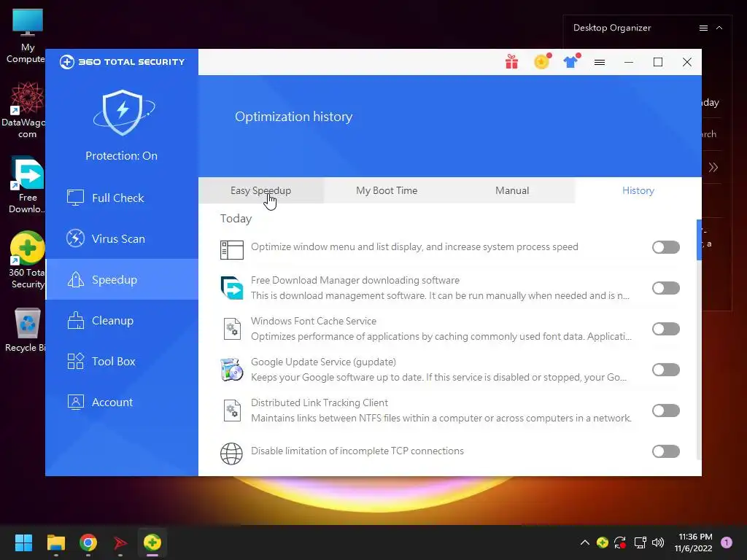Click the history list vertical scrollbar
Viewport: 747px width, 560px height.
(x=699, y=240)
